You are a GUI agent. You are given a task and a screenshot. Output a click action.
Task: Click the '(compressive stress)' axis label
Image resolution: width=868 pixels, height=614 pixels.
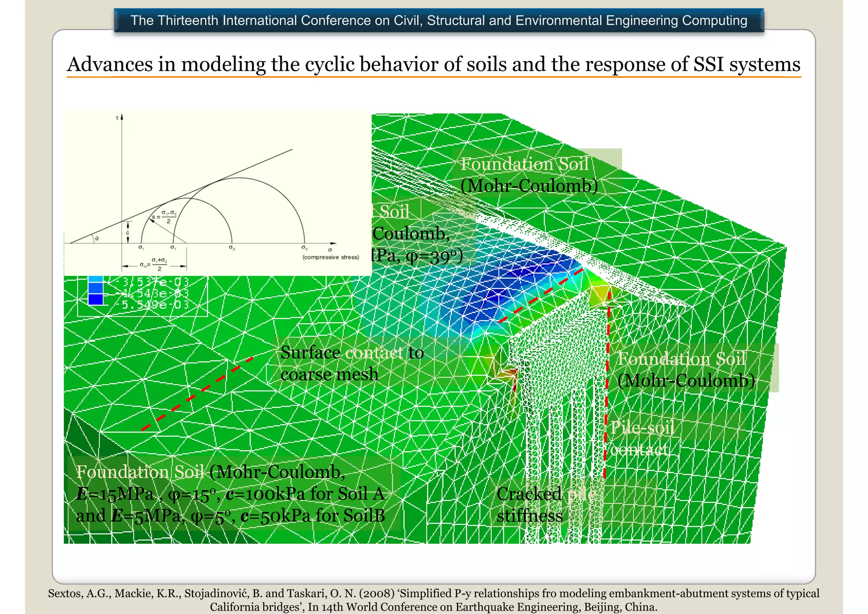[331, 257]
